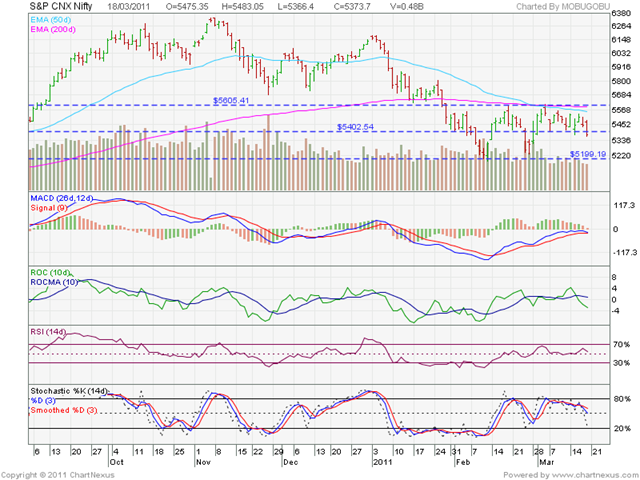This screenshot has width=640, height=480.
Task: Click the 2011 year label on time axis
Action: click(x=382, y=462)
